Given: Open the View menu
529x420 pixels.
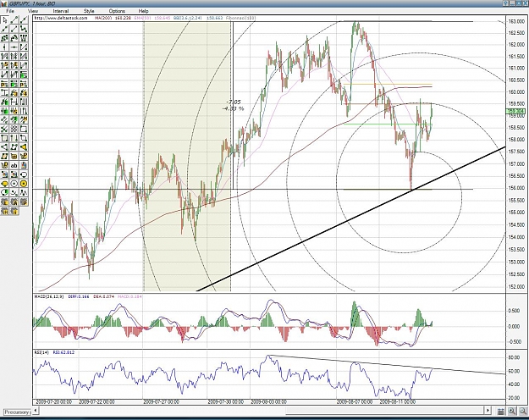Looking at the screenshot, I should 33,11.
